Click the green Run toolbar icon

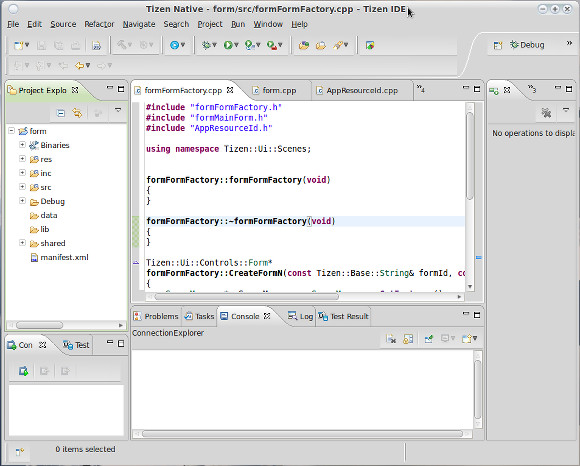(x=228, y=45)
